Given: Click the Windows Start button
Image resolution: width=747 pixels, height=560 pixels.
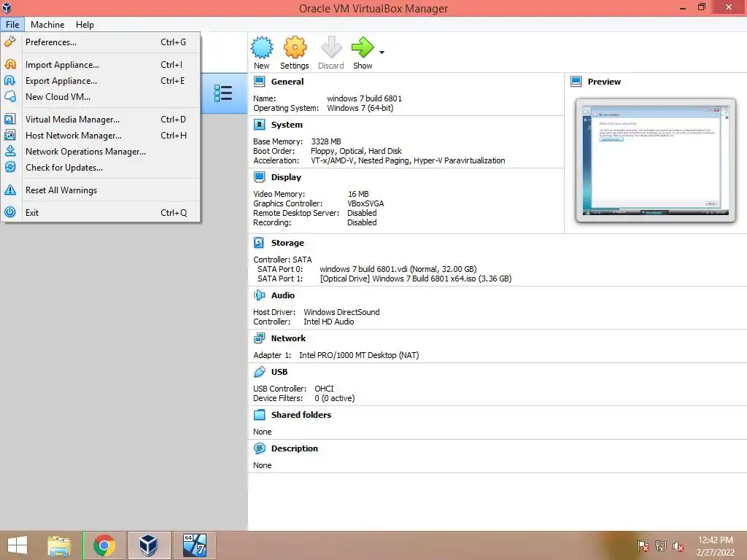Looking at the screenshot, I should point(18,545).
